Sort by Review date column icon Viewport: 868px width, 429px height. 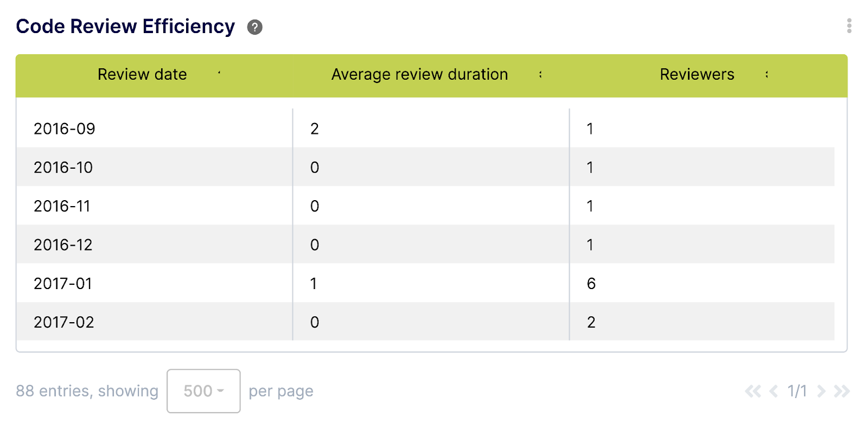coord(219,73)
